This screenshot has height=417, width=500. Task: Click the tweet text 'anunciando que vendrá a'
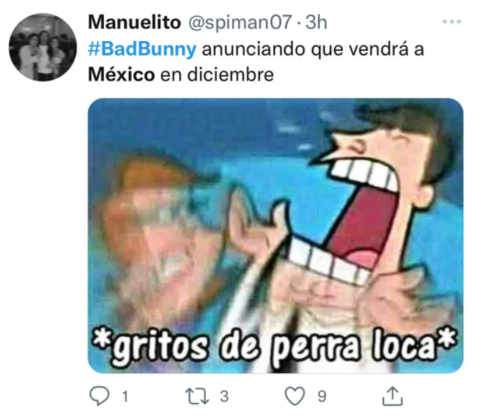(313, 49)
